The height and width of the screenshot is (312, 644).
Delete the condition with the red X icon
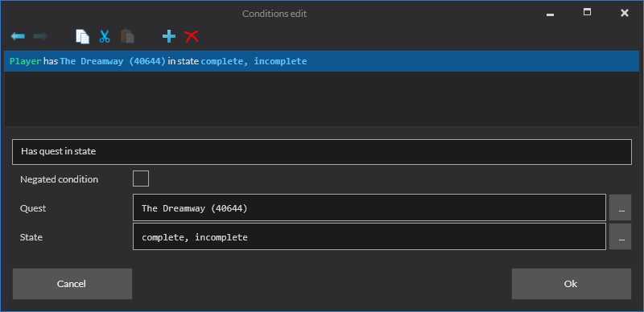[192, 36]
